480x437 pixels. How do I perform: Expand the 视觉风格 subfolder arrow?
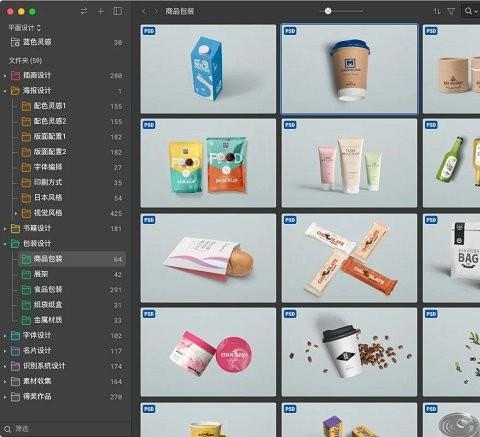tap(16, 213)
